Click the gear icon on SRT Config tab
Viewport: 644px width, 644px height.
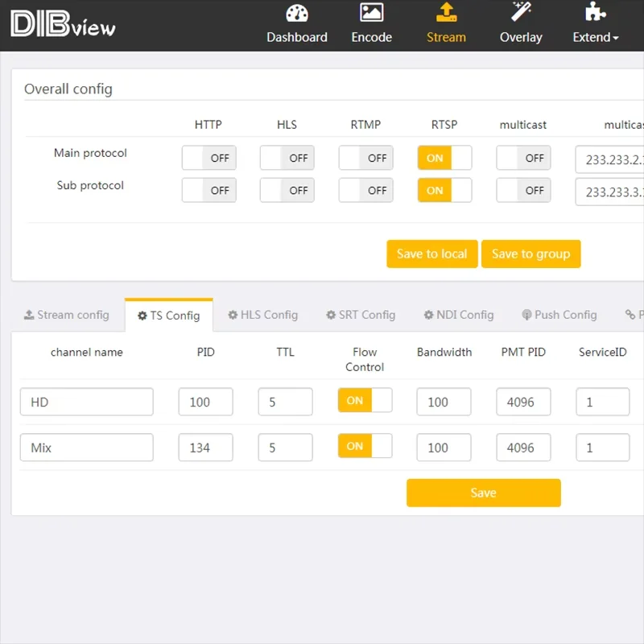point(331,315)
